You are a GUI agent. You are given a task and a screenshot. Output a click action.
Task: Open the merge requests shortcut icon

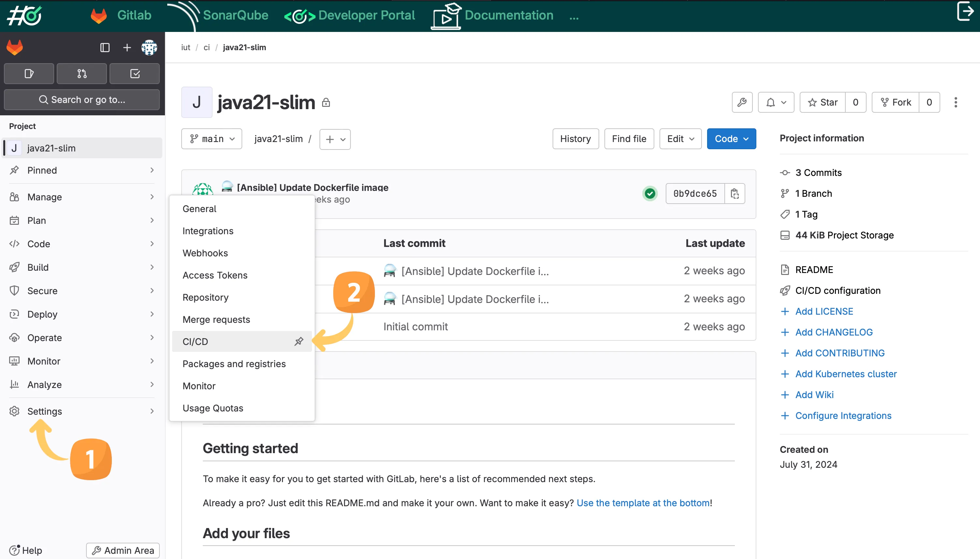pos(82,74)
